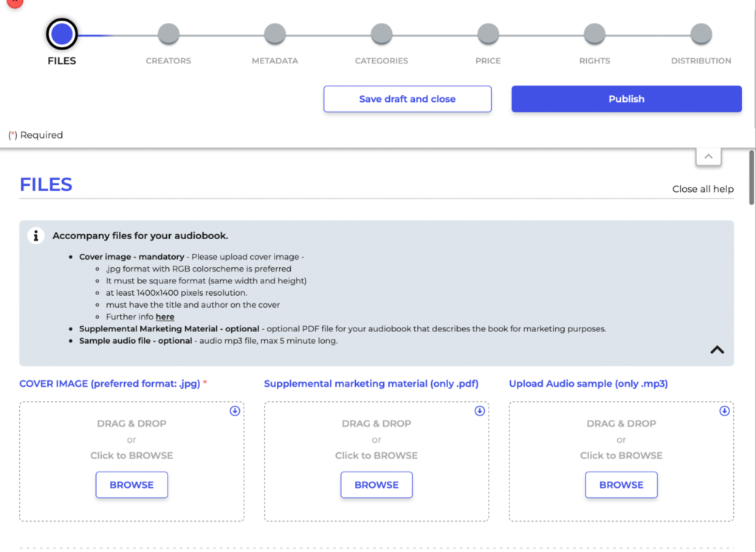Click download icon in marketing material box
The height and width of the screenshot is (552, 756).
(x=479, y=411)
